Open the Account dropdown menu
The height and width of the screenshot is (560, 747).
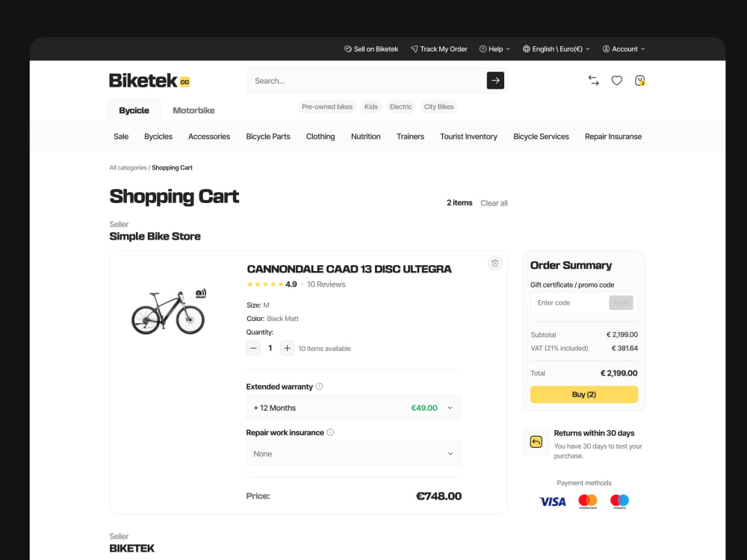coord(624,49)
